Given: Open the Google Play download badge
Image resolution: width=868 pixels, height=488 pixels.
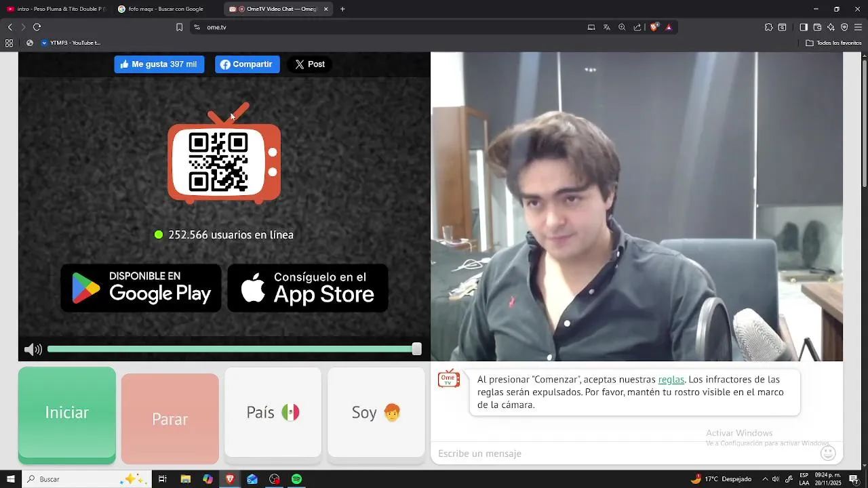Looking at the screenshot, I should click(x=141, y=288).
